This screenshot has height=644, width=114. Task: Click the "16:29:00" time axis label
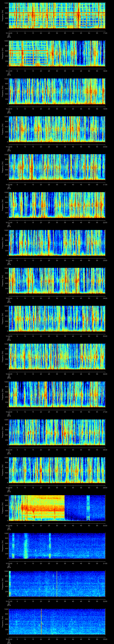point(9,525)
